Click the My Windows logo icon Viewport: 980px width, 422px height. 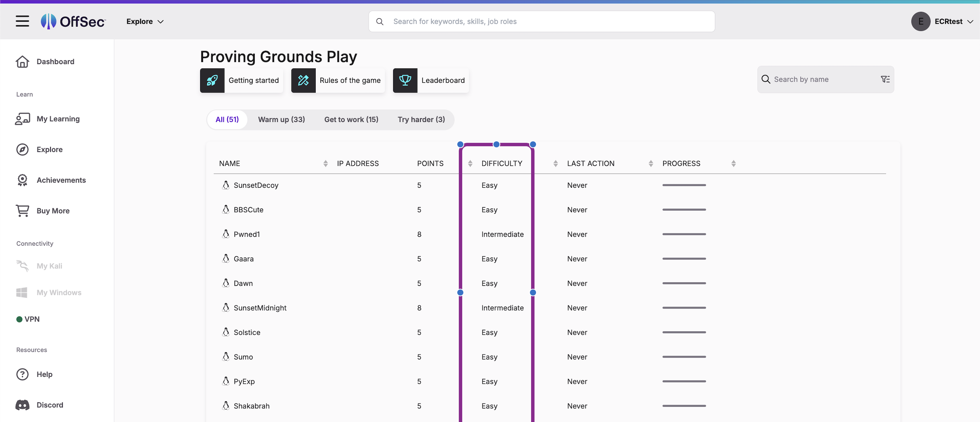[x=22, y=293]
